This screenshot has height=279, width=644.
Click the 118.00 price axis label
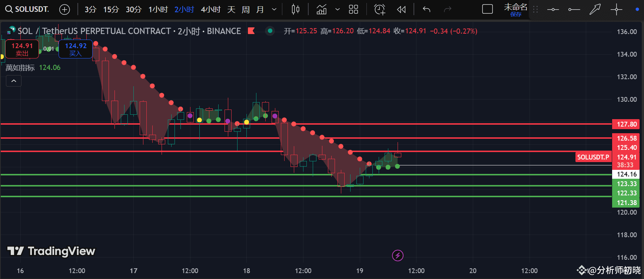pyautogui.click(x=627, y=235)
